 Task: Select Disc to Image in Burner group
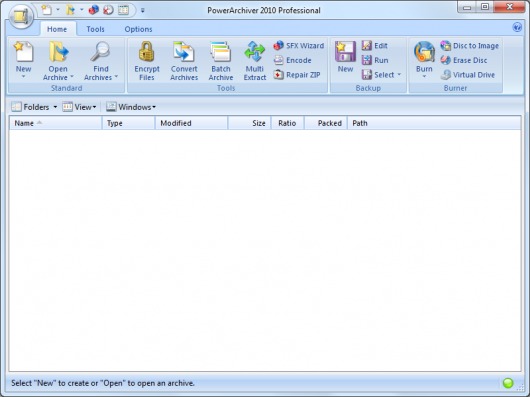[469, 46]
